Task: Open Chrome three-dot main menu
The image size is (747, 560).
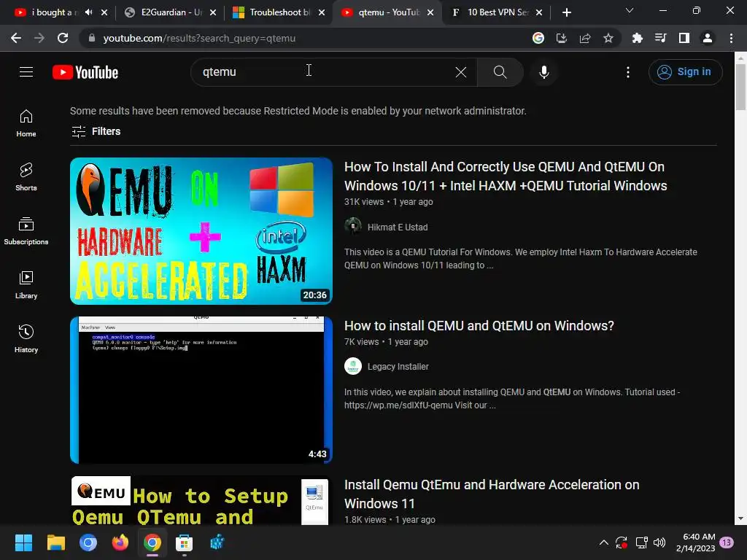Action: point(731,38)
